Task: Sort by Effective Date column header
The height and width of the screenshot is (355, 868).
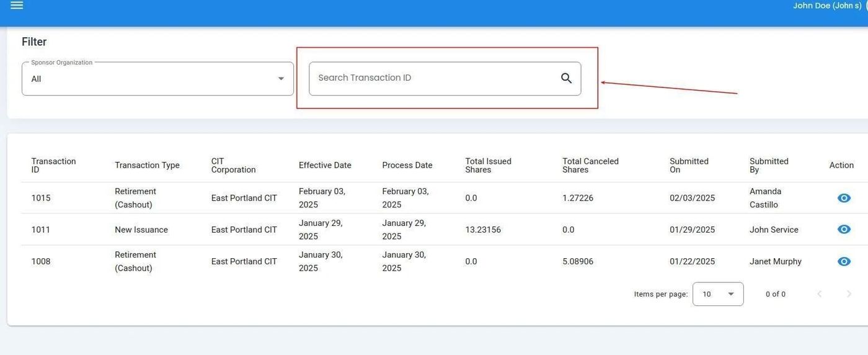Action: click(x=325, y=165)
